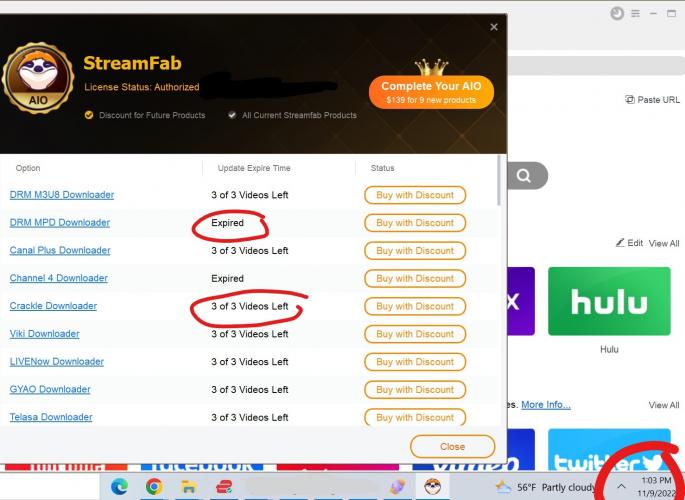Open the Canal Plus Downloader link
Viewport: 685px width, 500px height.
point(60,250)
